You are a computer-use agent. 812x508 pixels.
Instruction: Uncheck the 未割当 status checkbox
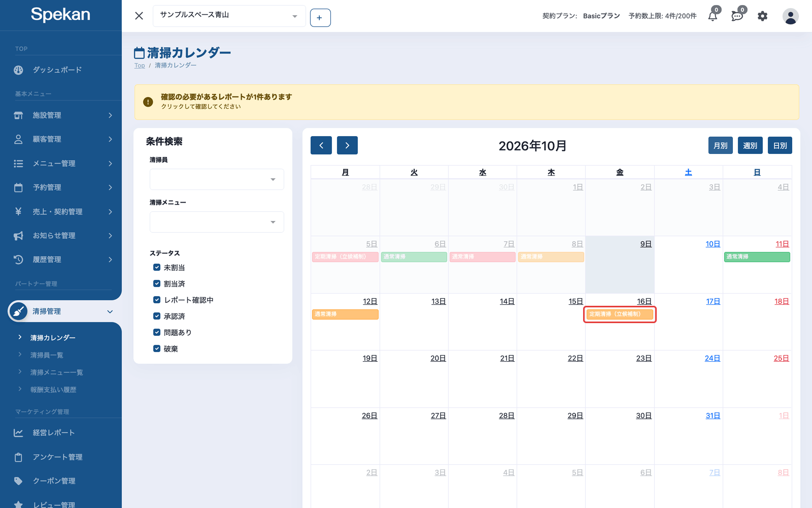click(x=157, y=267)
